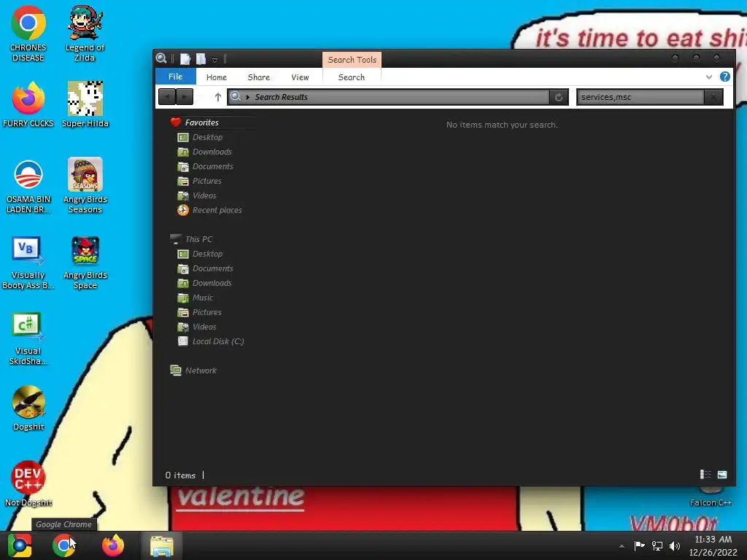
Task: Show hidden tray icons arrow
Action: coord(622,546)
